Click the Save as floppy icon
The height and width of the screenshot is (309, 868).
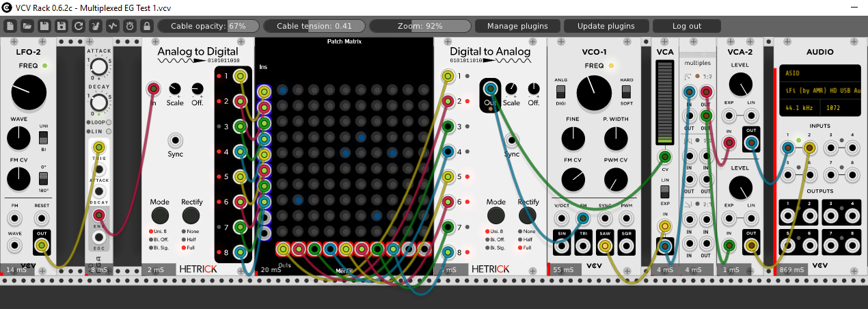tap(62, 26)
